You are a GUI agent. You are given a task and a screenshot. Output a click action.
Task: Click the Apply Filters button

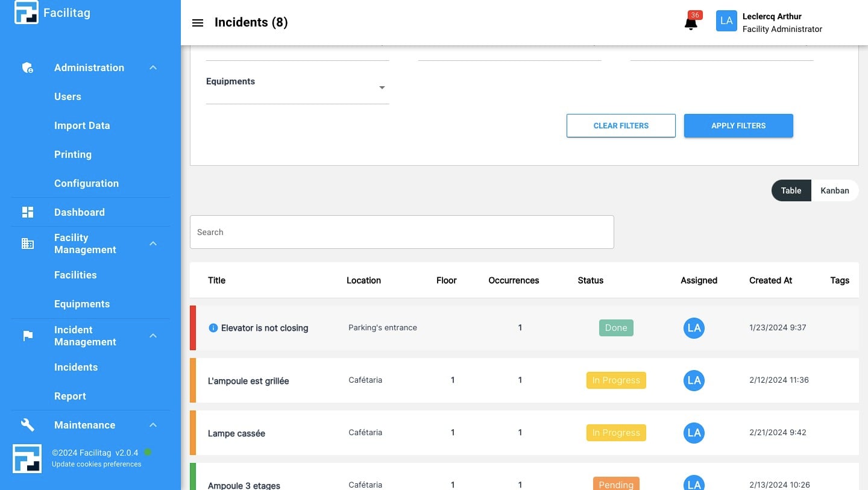click(x=738, y=126)
